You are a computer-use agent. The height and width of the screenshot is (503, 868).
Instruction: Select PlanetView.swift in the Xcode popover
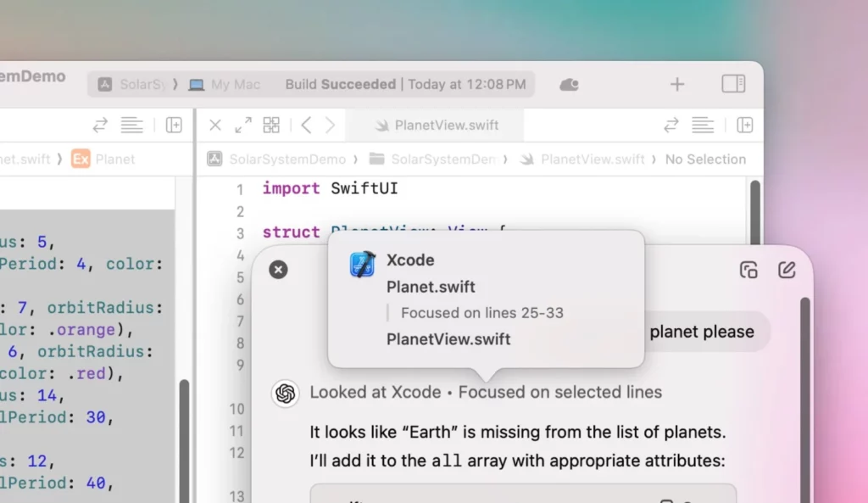coord(448,339)
